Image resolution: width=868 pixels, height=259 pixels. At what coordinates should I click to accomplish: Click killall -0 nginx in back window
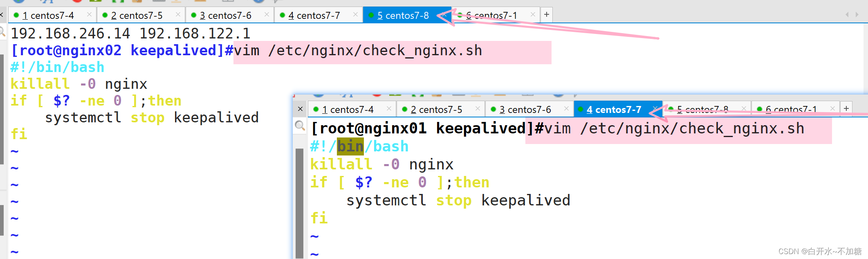click(x=79, y=84)
